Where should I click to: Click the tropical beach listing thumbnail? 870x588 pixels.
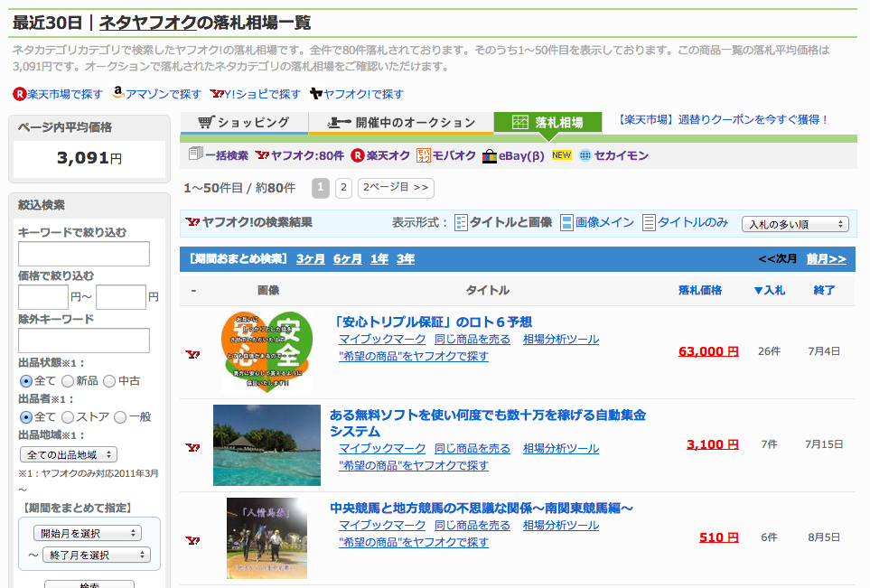(x=267, y=445)
